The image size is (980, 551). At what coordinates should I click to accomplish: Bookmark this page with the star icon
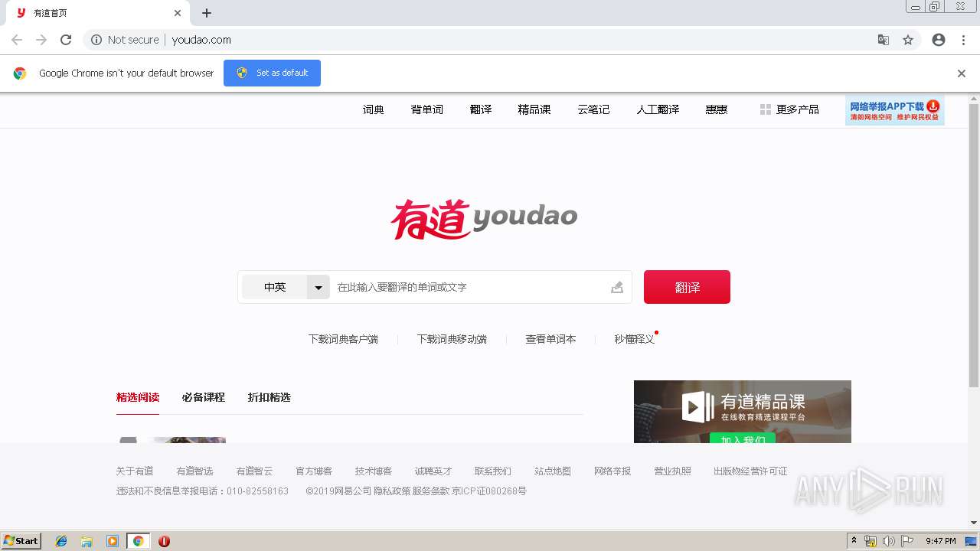click(908, 40)
